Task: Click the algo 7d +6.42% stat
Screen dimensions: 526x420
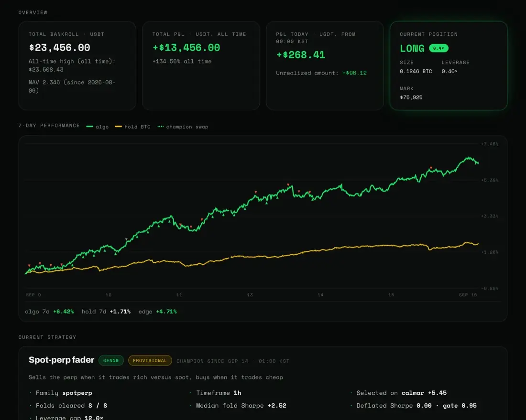Action: click(x=49, y=312)
